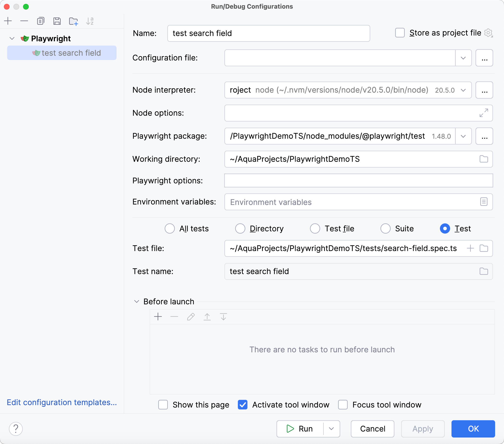Screen dimensions: 504x444
Task: Open Edit configuration templates
Action: (x=61, y=402)
